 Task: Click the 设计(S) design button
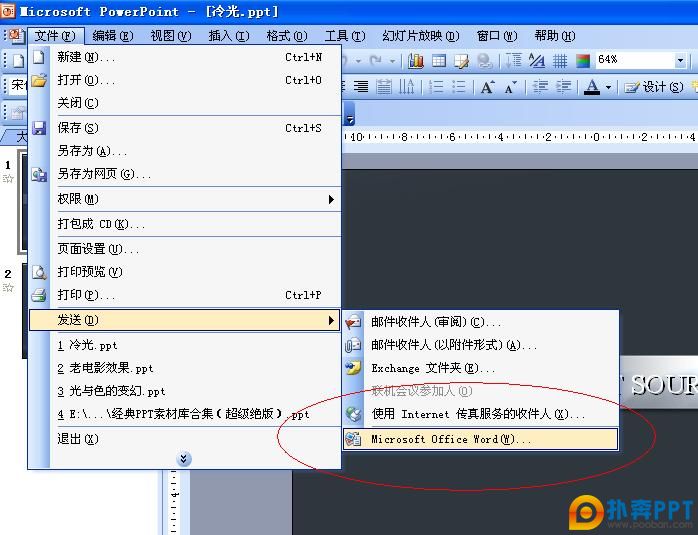(x=653, y=87)
